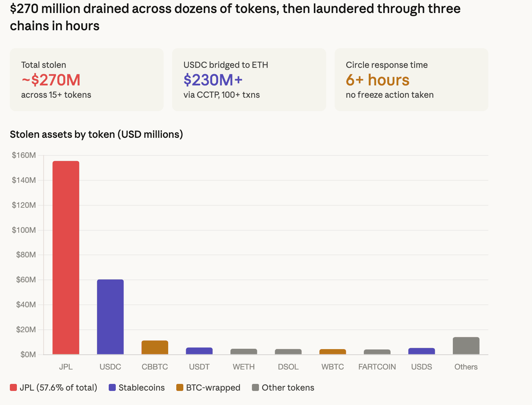Open the USDC bridged to ETH card
The height and width of the screenshot is (405, 532).
point(249,79)
